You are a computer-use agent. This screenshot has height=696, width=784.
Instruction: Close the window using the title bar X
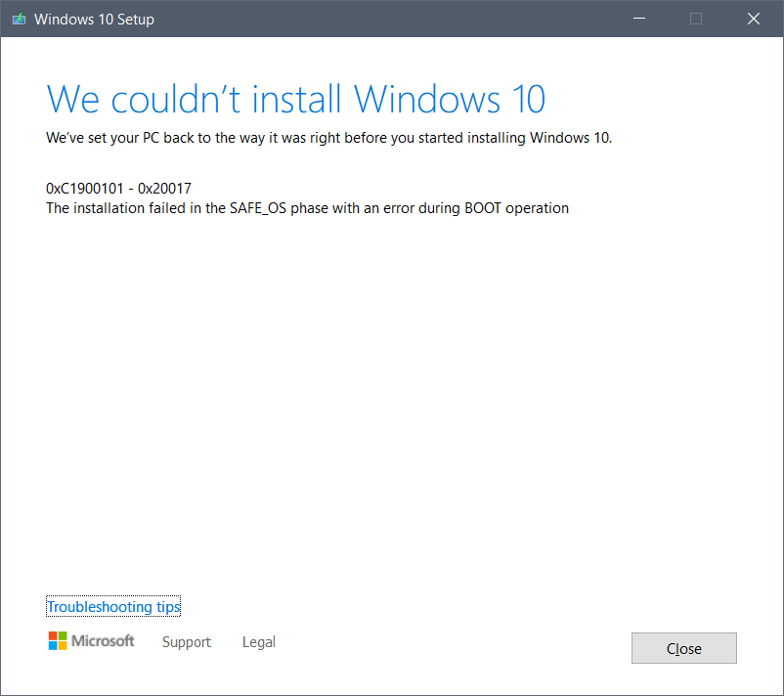tap(754, 19)
